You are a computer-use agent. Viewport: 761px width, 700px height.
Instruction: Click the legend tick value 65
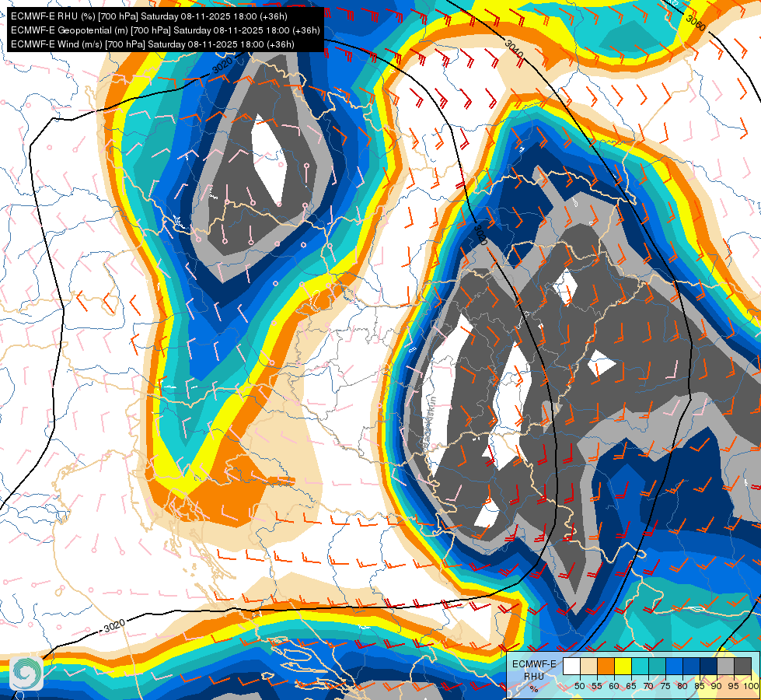pyautogui.click(x=631, y=686)
